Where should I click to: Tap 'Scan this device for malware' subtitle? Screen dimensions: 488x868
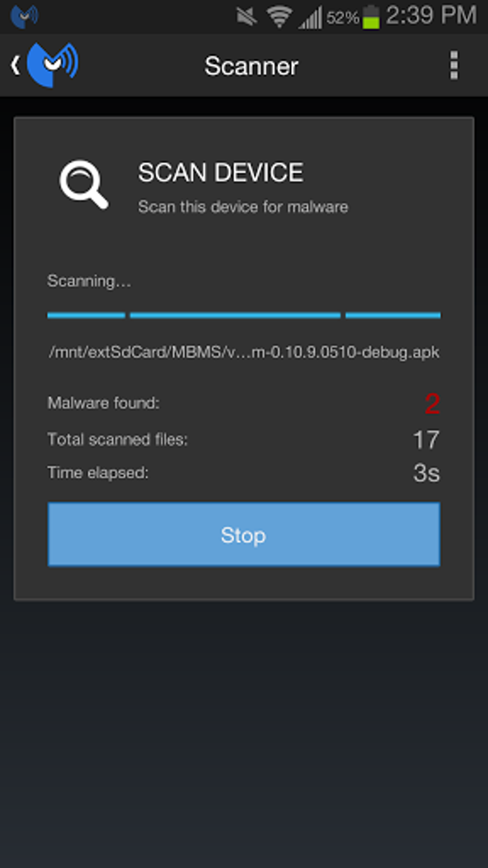[x=243, y=207]
